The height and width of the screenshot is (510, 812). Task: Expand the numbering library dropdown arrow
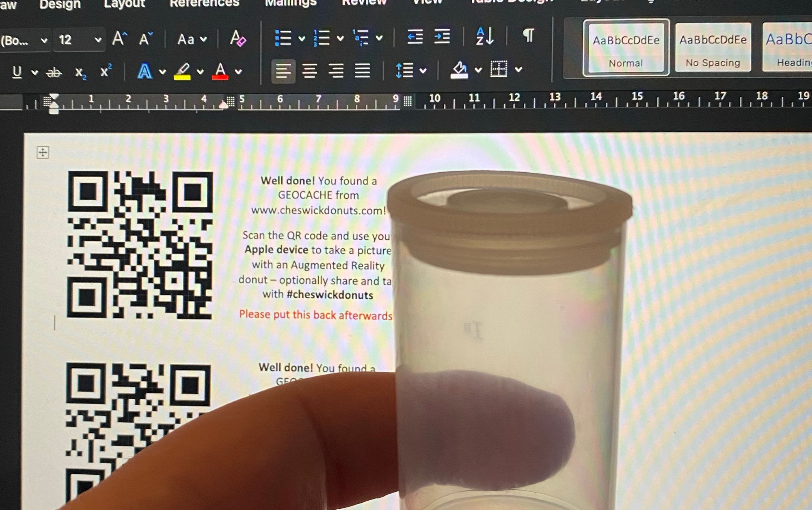tap(340, 39)
